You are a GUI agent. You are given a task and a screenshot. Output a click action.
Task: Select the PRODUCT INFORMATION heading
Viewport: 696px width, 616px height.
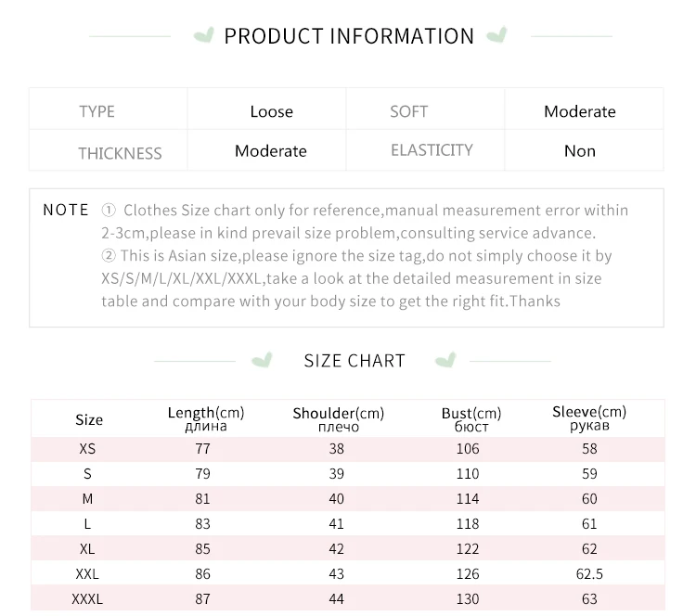click(349, 36)
